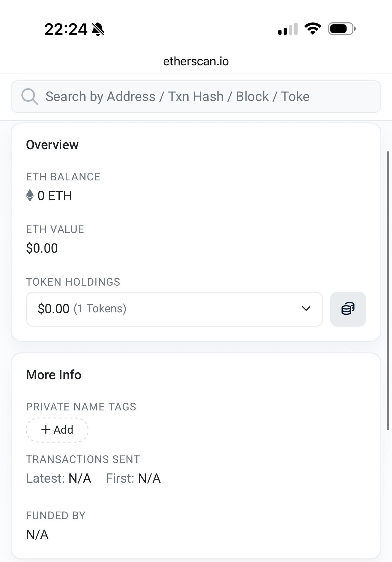Expand the Token Holdings $0.00 dropdown
392x562 pixels.
tap(174, 309)
